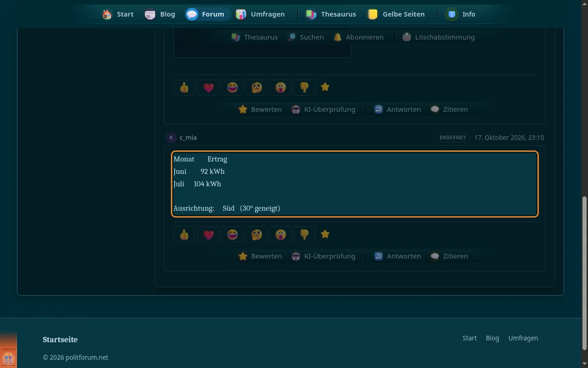Give thumbs-up to the post above c_mia's
Viewport: 588px width, 368px height.
click(184, 87)
